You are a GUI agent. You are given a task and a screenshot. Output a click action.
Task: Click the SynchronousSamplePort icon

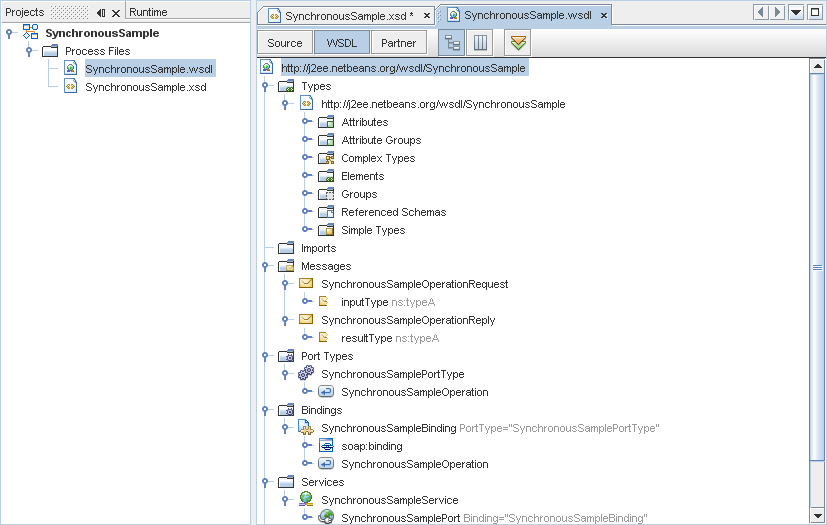tap(326, 517)
